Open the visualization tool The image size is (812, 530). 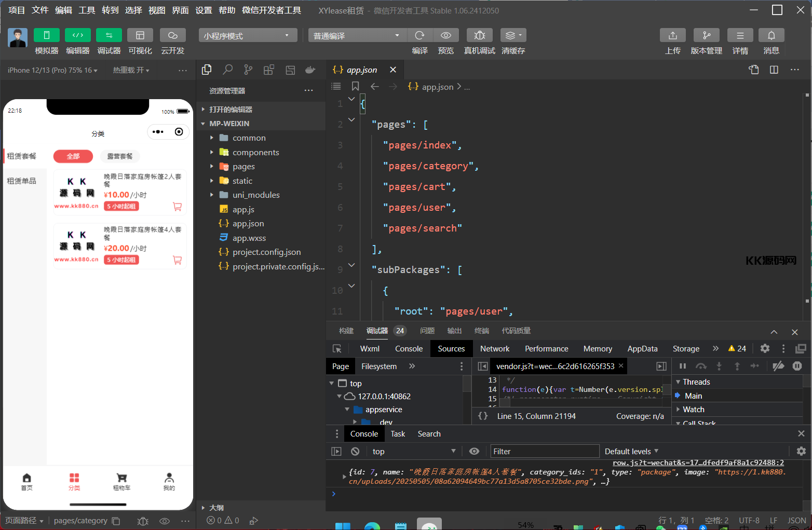click(140, 35)
